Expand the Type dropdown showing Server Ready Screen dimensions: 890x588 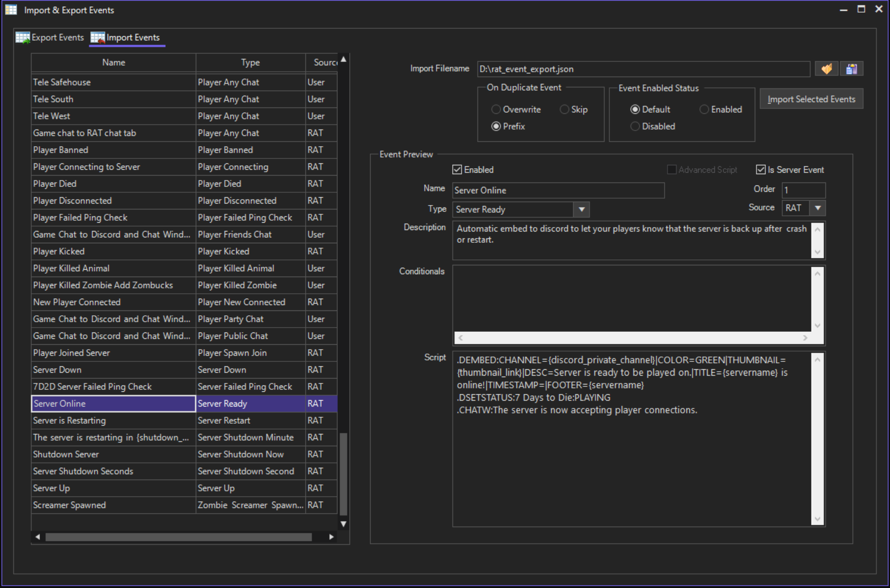tap(581, 209)
